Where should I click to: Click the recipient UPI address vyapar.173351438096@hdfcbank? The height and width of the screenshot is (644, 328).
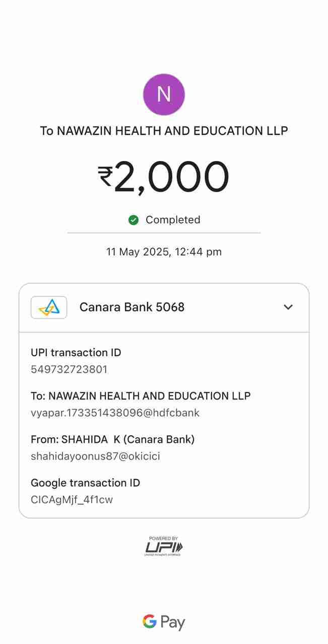point(115,413)
